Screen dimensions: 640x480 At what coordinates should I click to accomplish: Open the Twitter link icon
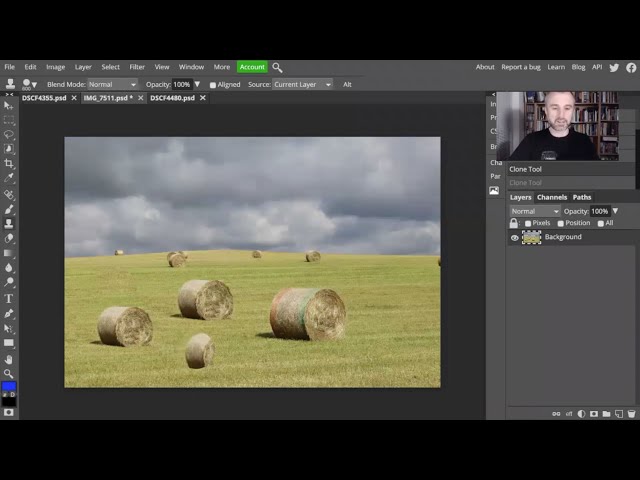point(614,67)
